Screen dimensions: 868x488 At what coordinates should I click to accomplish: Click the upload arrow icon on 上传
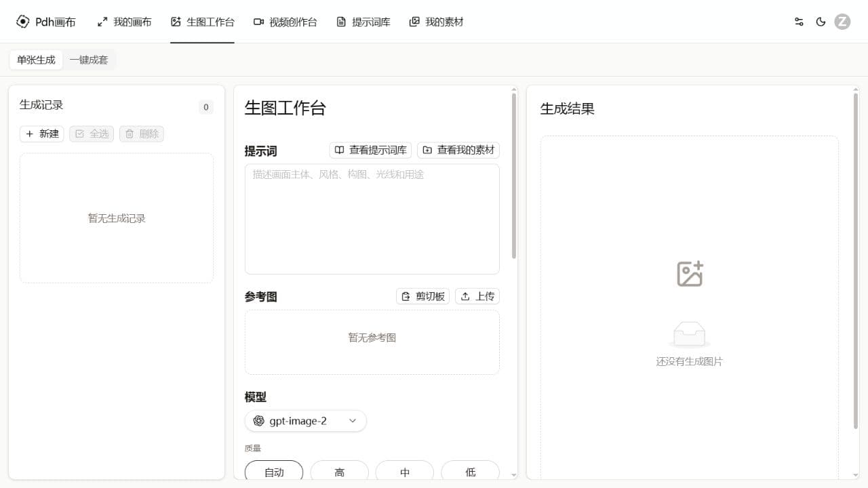465,296
